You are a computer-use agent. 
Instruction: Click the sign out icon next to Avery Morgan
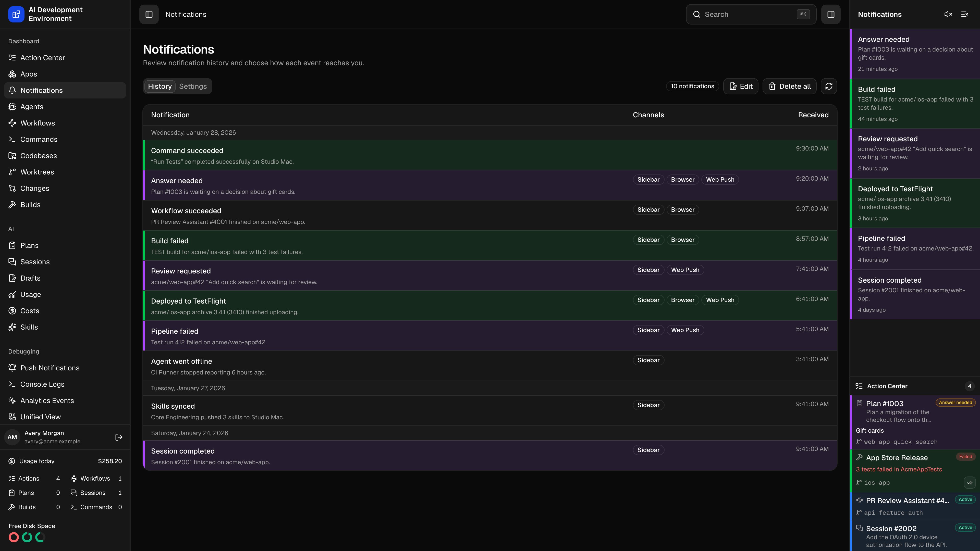119,437
